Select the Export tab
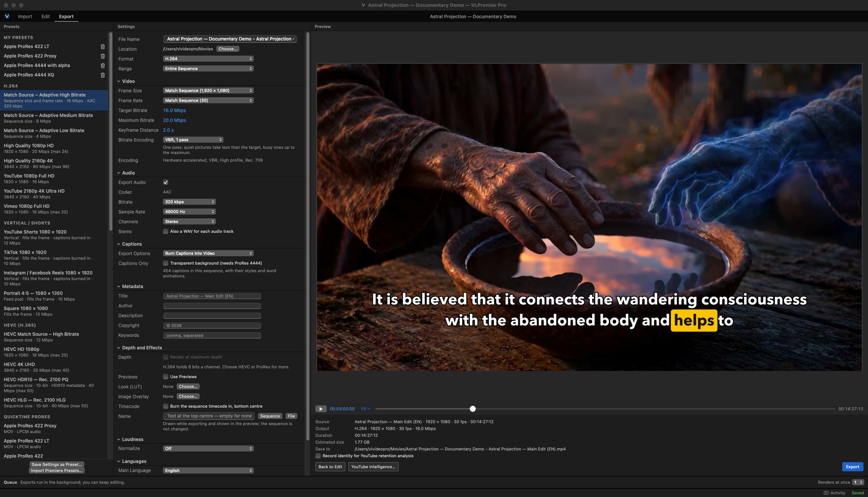This screenshot has height=497, width=868. [66, 16]
